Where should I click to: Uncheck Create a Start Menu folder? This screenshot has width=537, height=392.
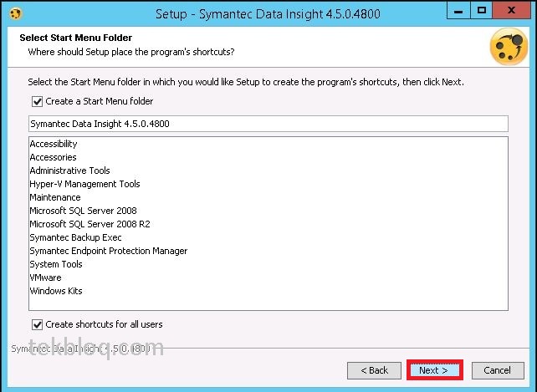click(37, 102)
